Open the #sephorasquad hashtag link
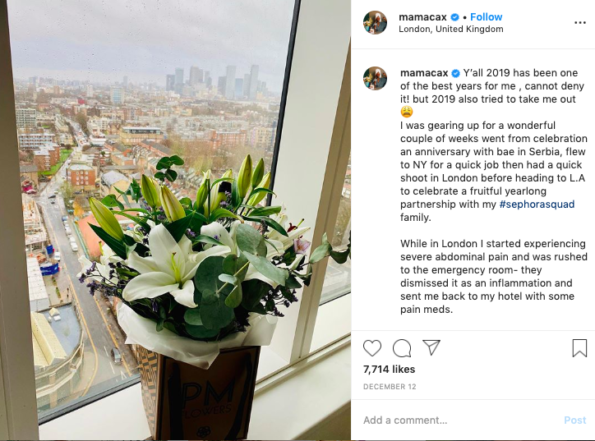The width and height of the screenshot is (595, 441). (537, 204)
